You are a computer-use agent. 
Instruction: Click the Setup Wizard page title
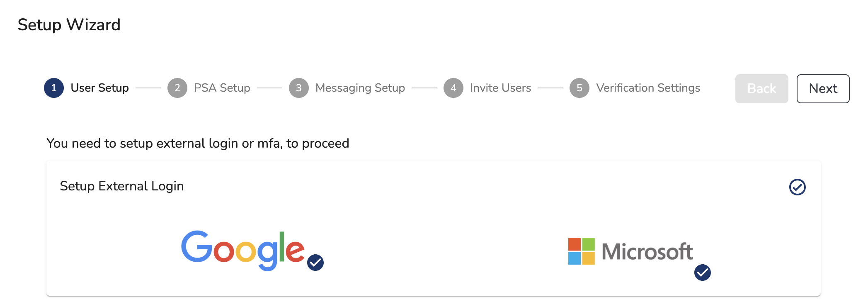(69, 25)
